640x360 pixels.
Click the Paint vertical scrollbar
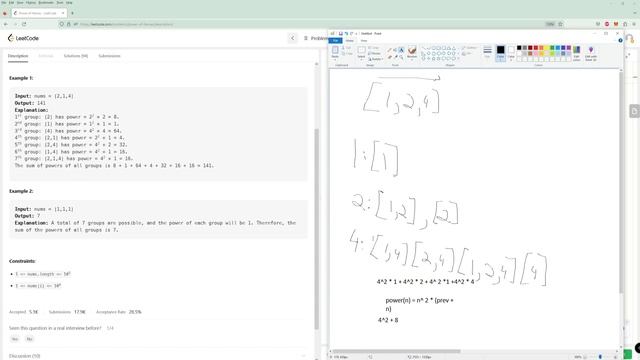(621, 183)
